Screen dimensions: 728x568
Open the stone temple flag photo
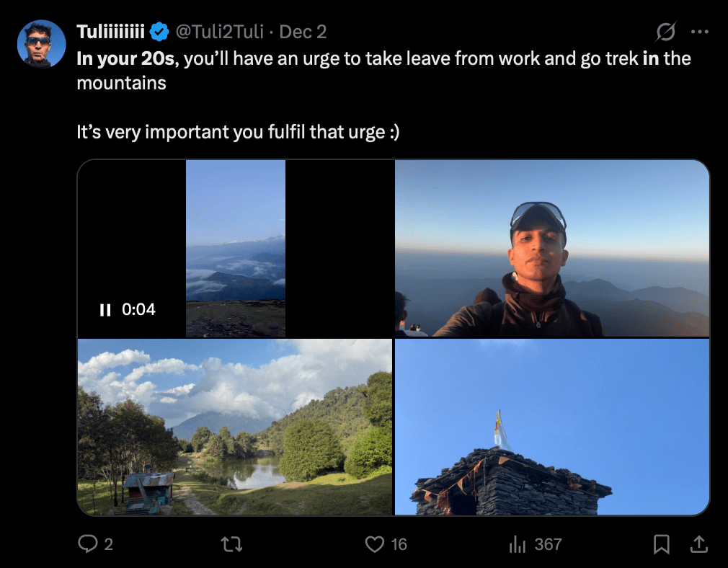tap(551, 427)
